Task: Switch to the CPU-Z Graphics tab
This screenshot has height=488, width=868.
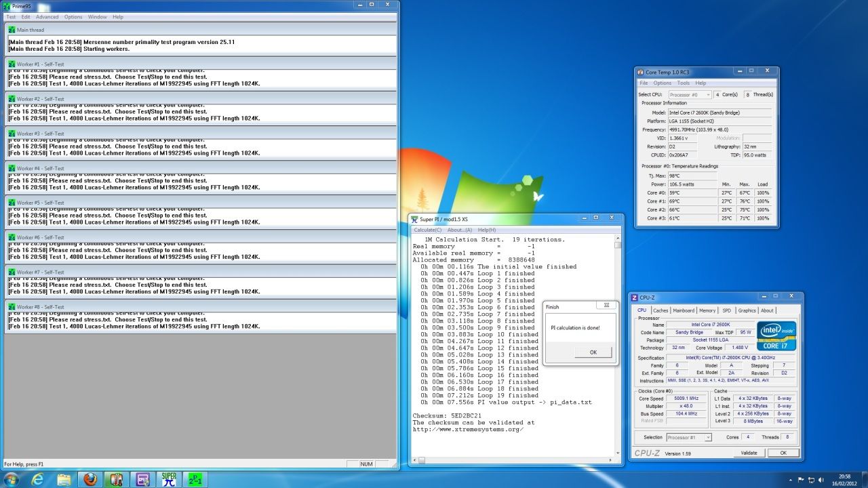Action: [x=747, y=310]
